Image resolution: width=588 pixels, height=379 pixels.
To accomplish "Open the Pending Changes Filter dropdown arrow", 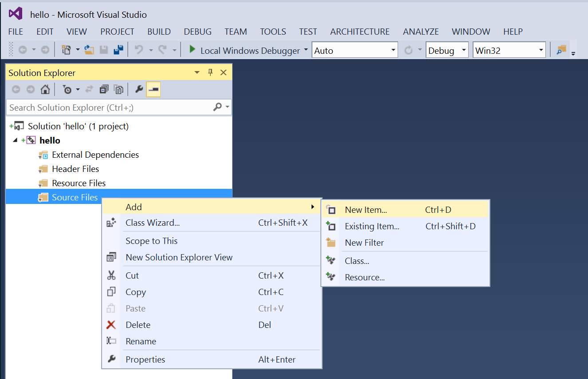I will tap(78, 89).
